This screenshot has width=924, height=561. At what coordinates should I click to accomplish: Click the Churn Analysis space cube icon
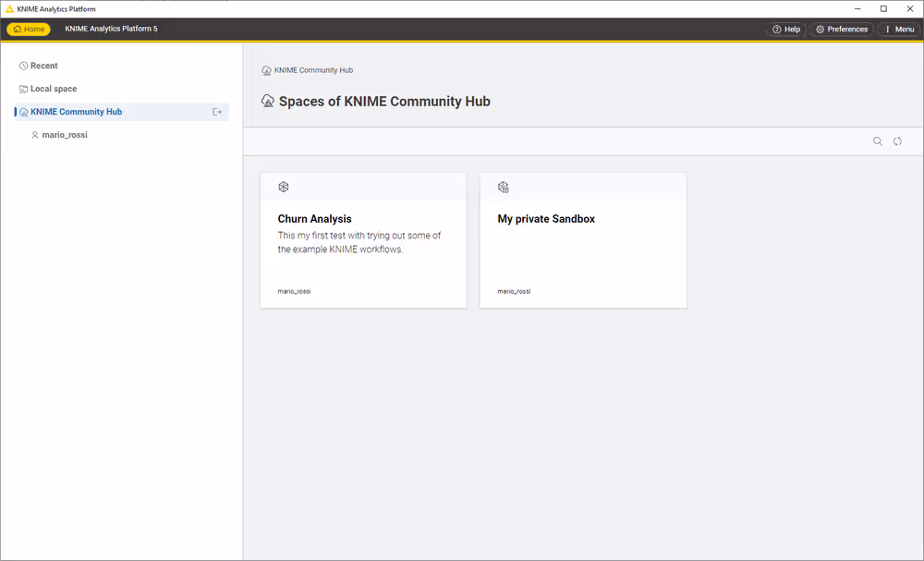284,187
